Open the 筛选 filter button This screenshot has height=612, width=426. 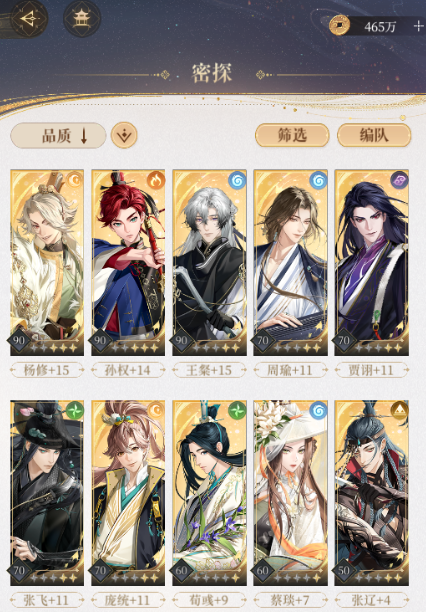click(292, 135)
